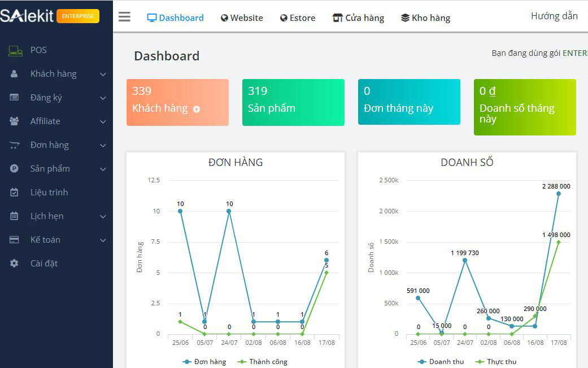Expand the Đăng ký menu chevron
Image resolution: width=588 pixels, height=368 pixels.
click(103, 98)
